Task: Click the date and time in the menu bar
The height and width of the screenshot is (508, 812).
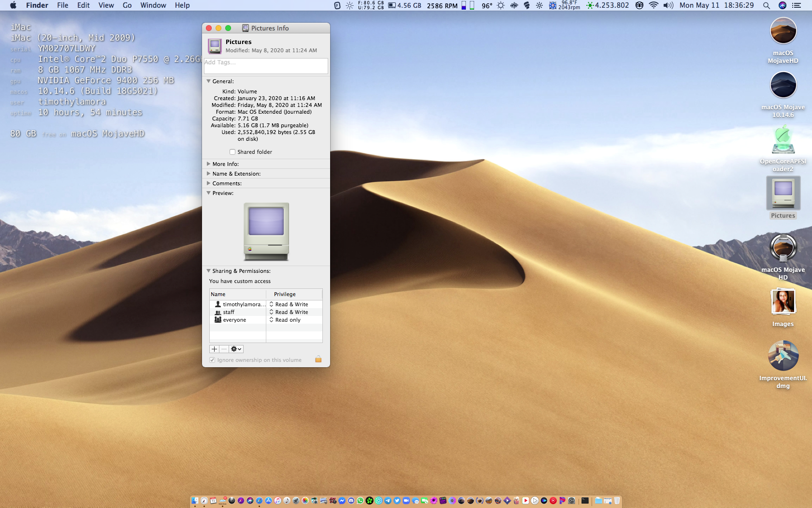Action: click(x=716, y=5)
